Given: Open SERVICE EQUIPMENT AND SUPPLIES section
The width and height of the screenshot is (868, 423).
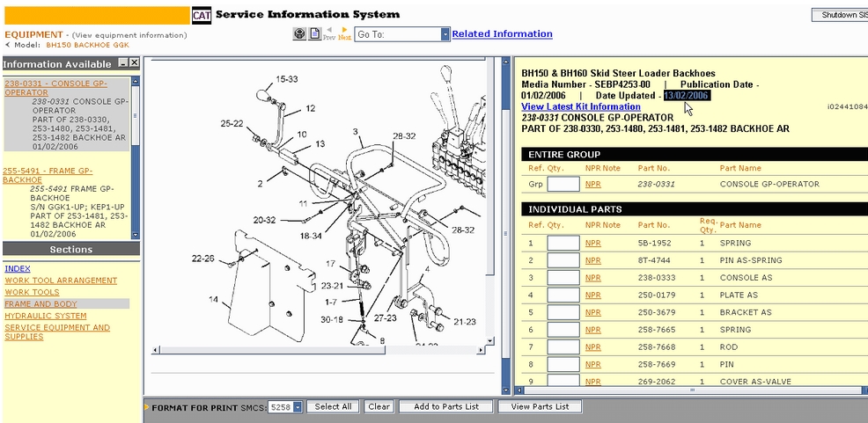Looking at the screenshot, I should click(x=57, y=332).
